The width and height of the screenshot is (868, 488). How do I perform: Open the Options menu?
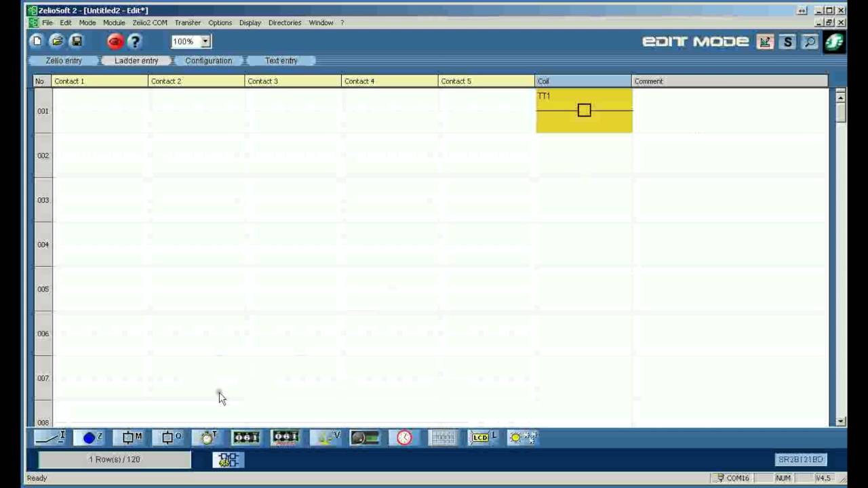pyautogui.click(x=220, y=22)
